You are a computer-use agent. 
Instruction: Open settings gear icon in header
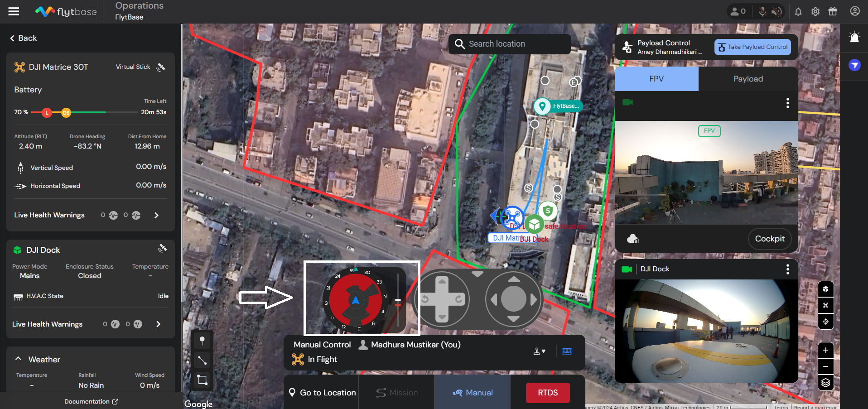pyautogui.click(x=815, y=12)
